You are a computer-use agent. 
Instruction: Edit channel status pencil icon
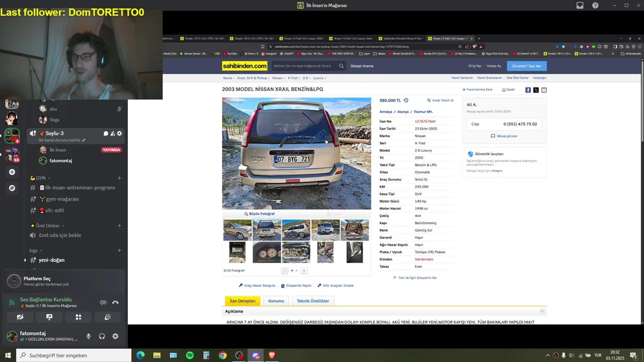tap(84, 140)
